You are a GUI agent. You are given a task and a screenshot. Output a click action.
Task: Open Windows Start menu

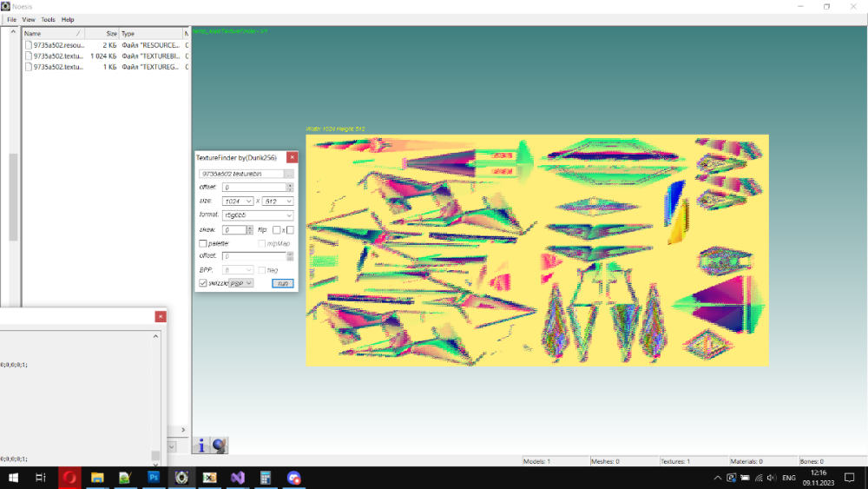[13, 478]
